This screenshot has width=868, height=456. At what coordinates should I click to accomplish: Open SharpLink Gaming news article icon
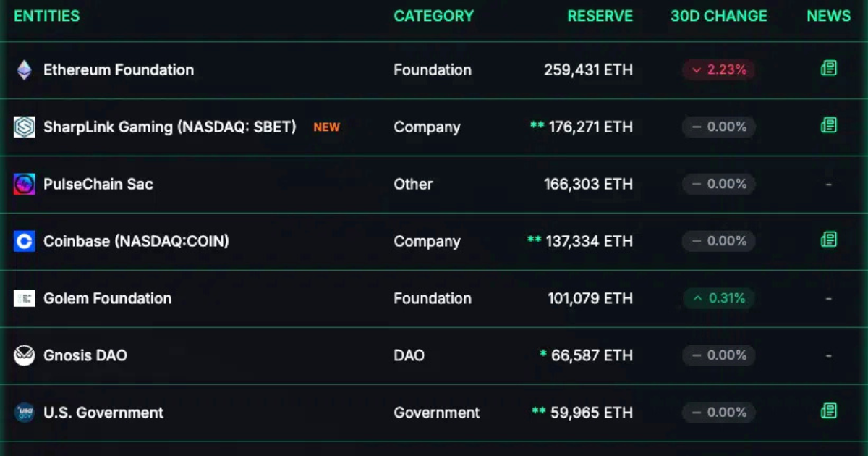829,127
